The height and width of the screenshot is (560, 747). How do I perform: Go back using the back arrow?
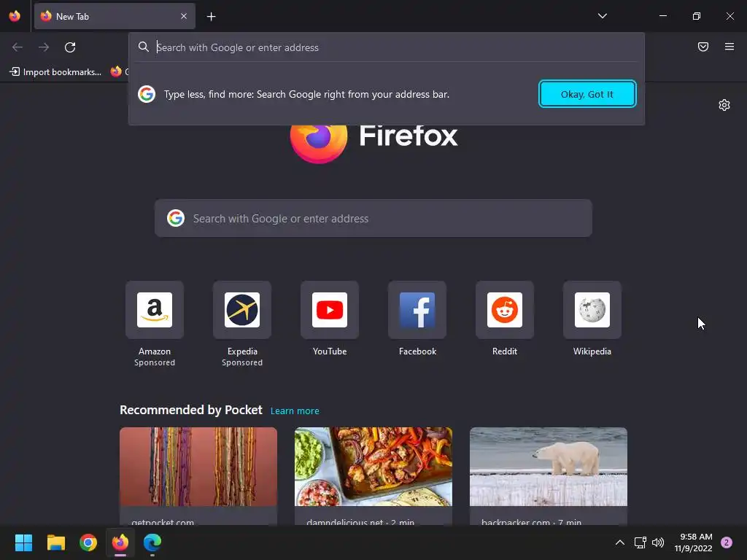[x=18, y=47]
